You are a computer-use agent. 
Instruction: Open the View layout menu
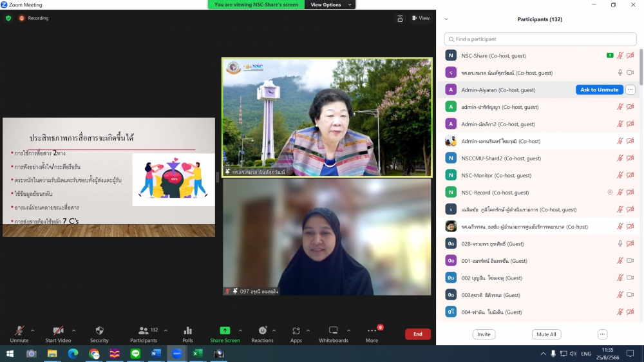(x=421, y=18)
